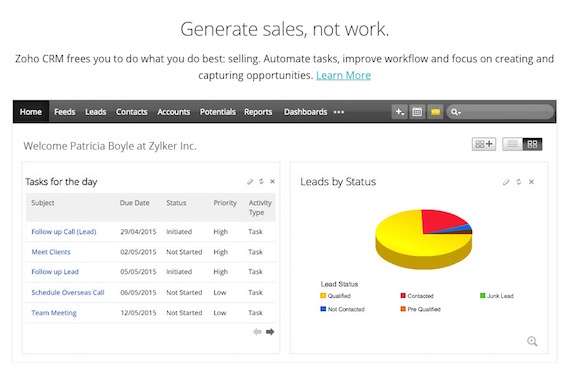Open the Reports tab
Viewport: 570px width, 377px height.
click(x=258, y=112)
